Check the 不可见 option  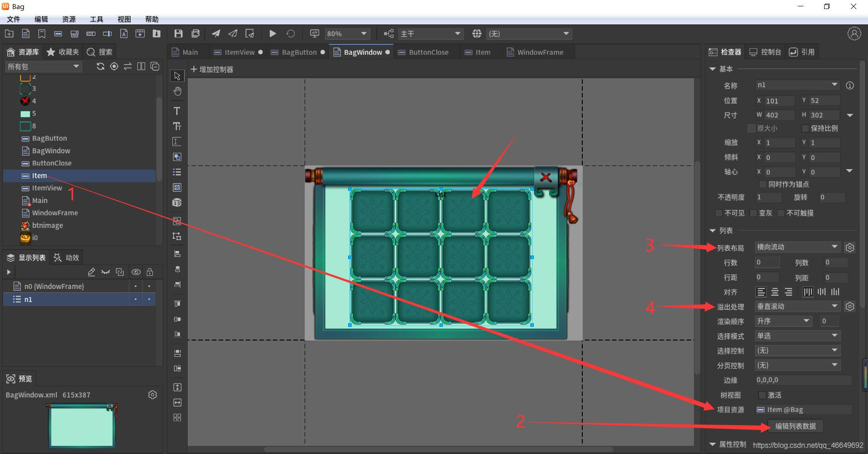pos(718,213)
